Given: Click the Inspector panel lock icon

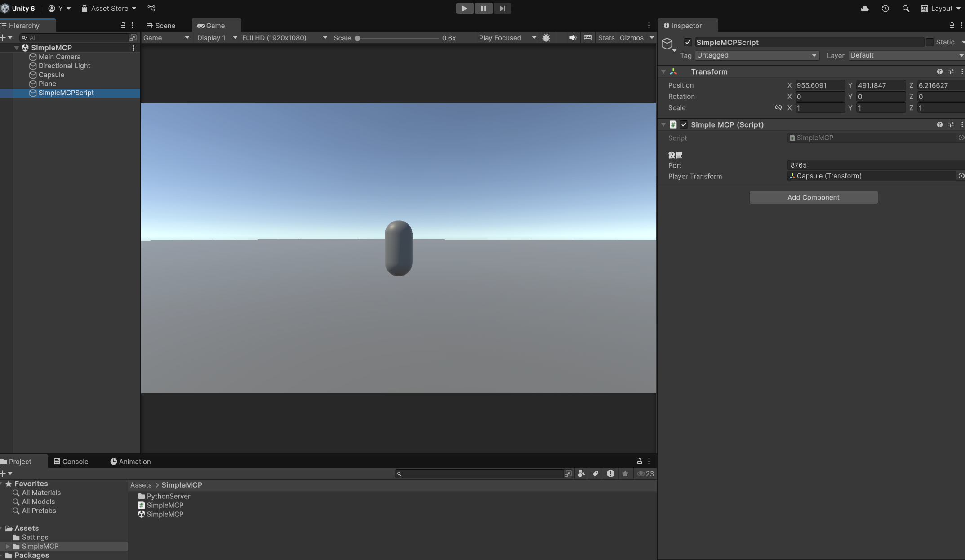Looking at the screenshot, I should [x=952, y=26].
